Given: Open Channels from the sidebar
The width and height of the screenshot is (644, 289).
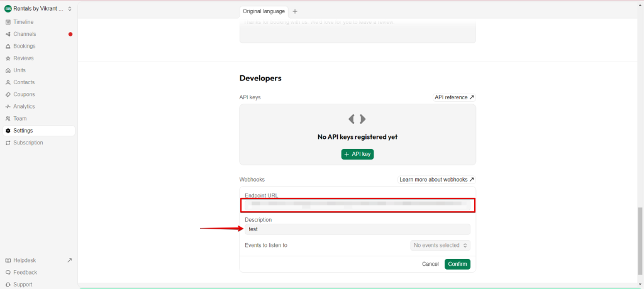Looking at the screenshot, I should [x=25, y=34].
